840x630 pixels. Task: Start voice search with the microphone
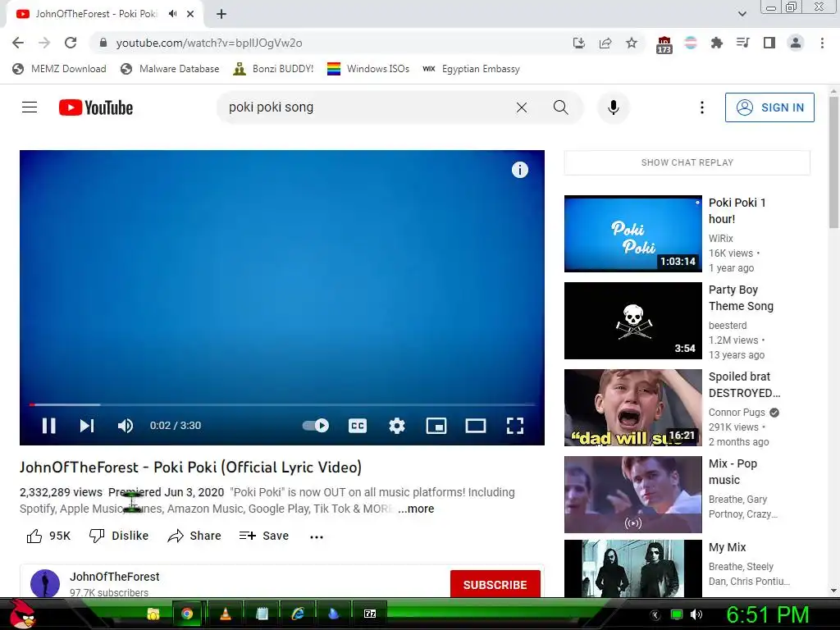tap(614, 107)
